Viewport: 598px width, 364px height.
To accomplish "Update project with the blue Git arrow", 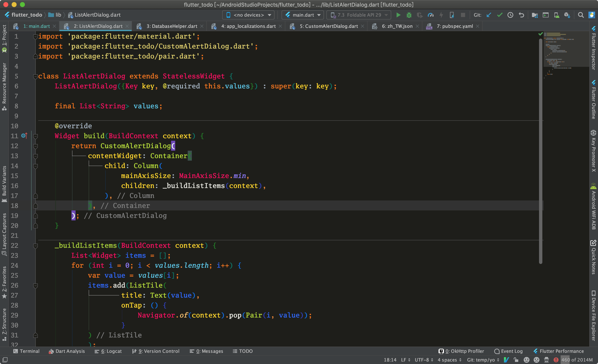I will tap(489, 15).
